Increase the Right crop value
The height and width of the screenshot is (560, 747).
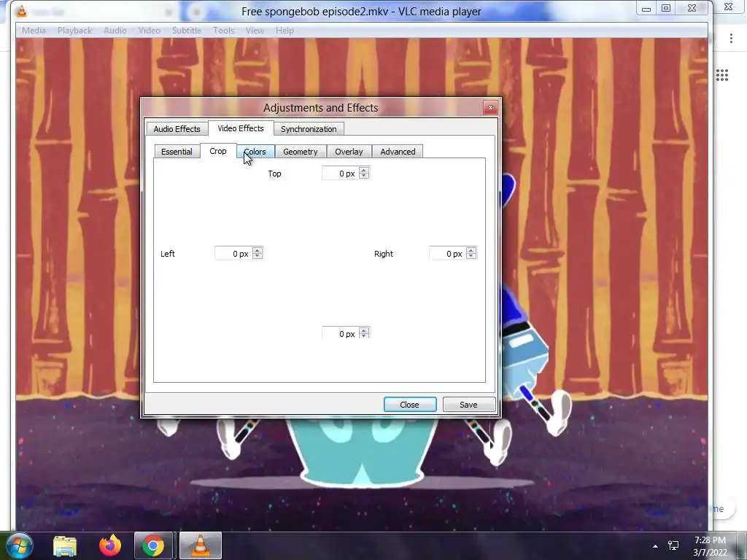pyautogui.click(x=471, y=251)
